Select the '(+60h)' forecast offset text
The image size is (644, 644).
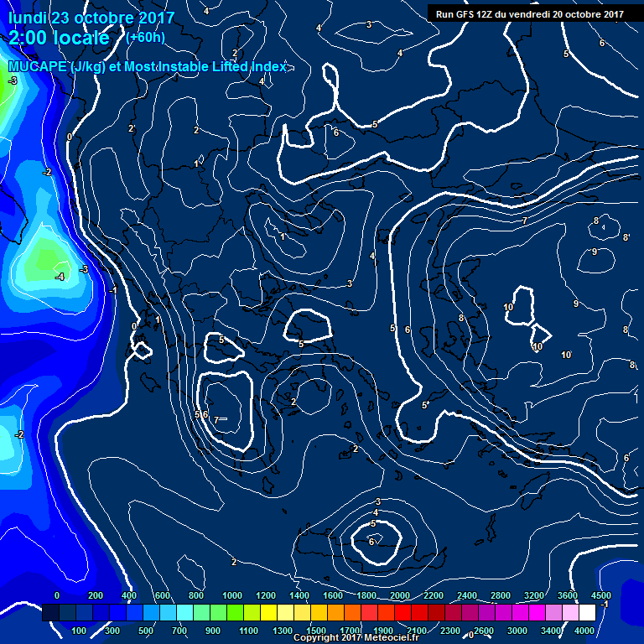point(145,38)
